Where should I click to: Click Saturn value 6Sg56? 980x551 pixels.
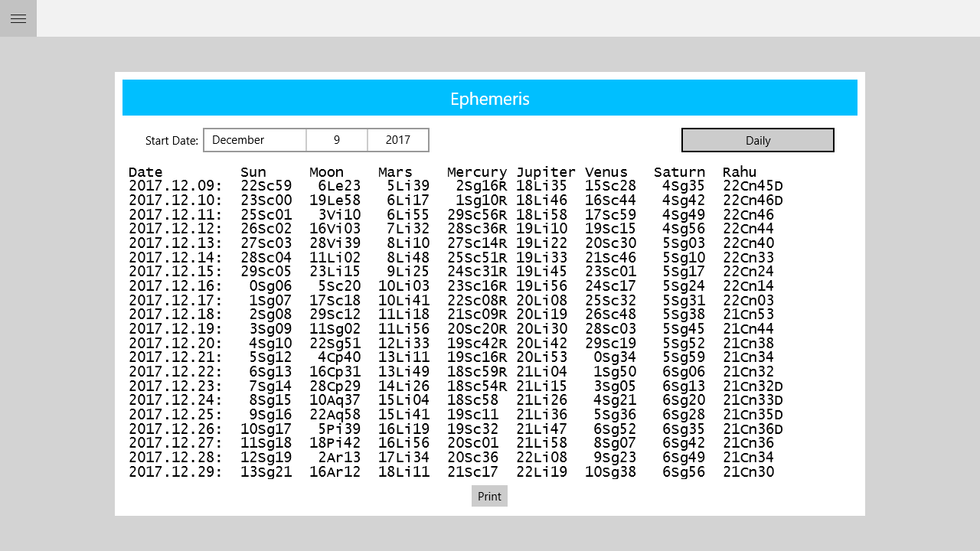(684, 472)
